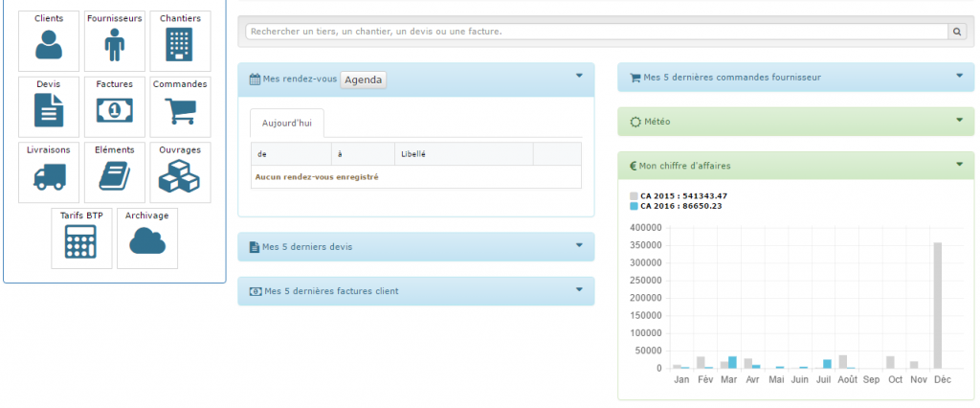980x408 pixels.
Task: Open Livraisons truck icon
Action: pyautogui.click(x=48, y=177)
